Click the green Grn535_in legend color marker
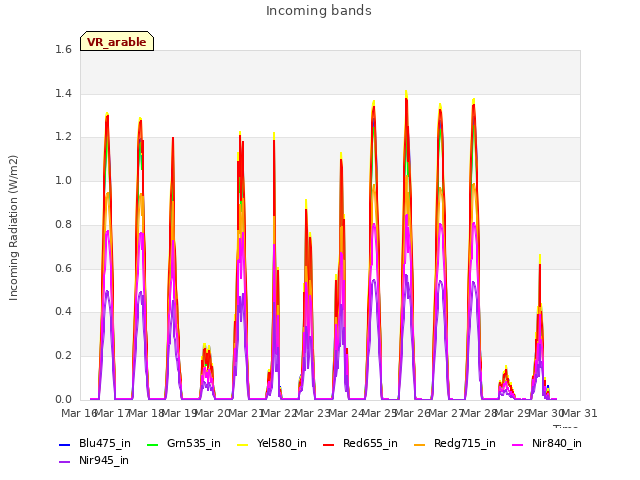This screenshot has height=480, width=640. click(152, 444)
